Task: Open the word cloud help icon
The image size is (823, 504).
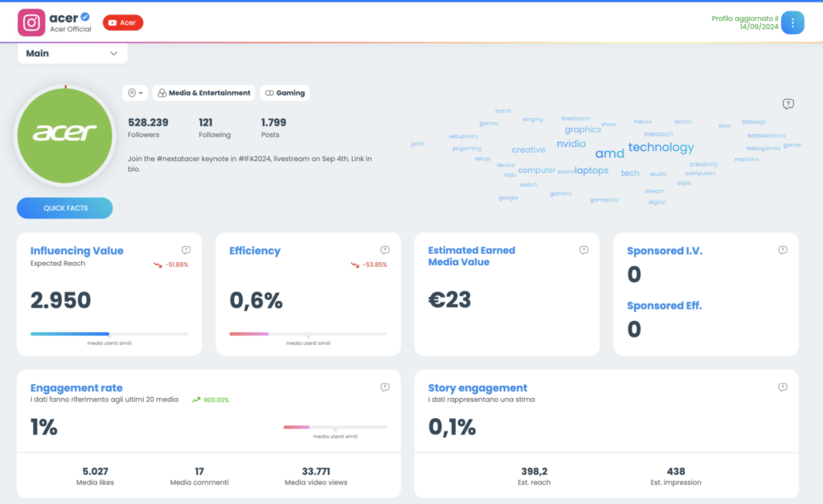Action: tap(788, 104)
